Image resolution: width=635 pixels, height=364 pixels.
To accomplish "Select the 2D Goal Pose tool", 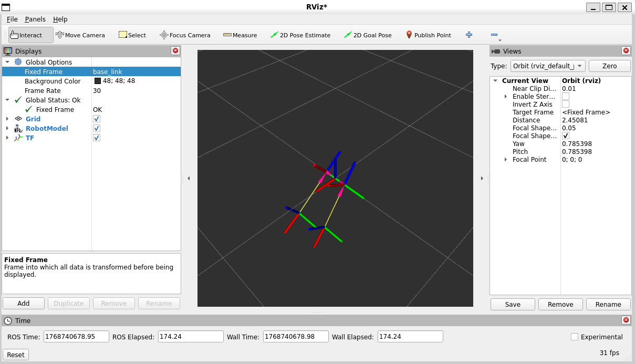I will tap(368, 35).
